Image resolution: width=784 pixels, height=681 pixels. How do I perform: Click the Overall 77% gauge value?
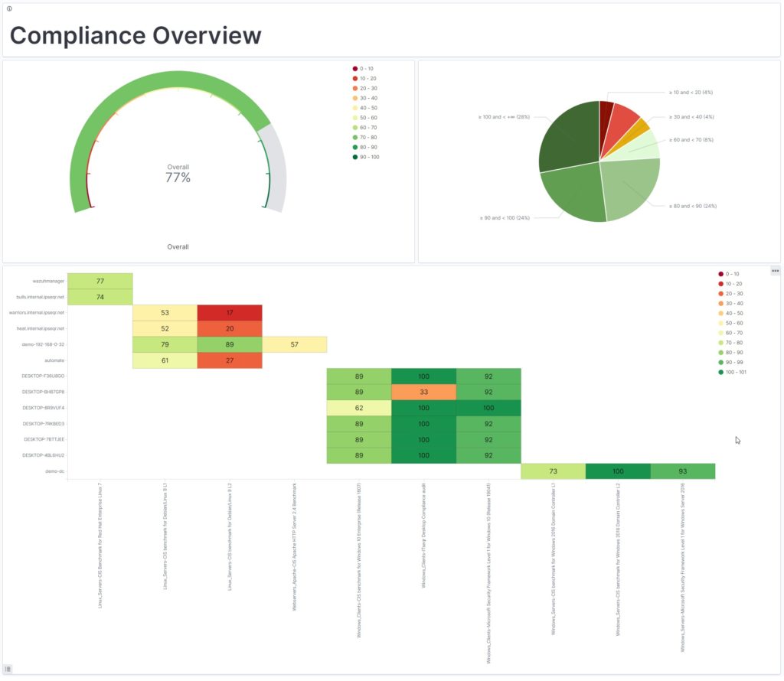[178, 178]
